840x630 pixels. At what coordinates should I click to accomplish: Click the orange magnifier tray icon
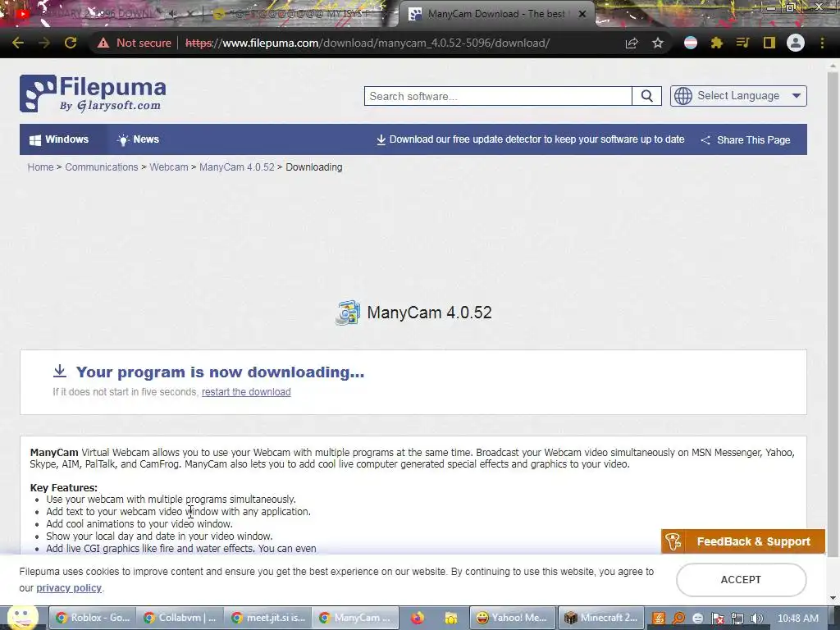[x=678, y=619]
